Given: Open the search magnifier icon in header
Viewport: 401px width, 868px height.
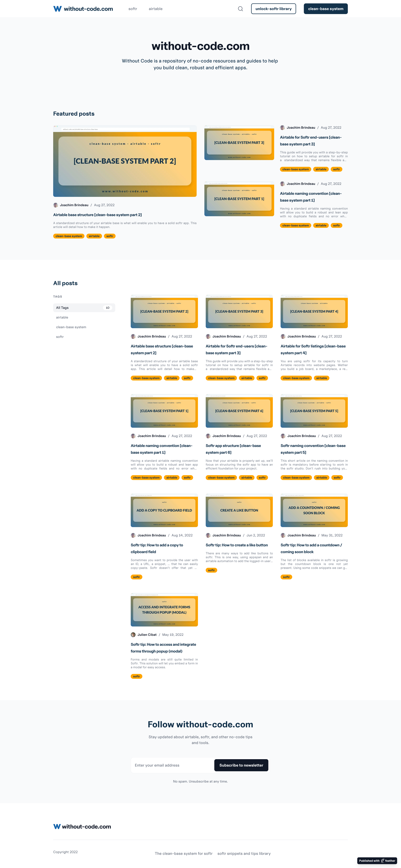Looking at the screenshot, I should click(x=240, y=9).
